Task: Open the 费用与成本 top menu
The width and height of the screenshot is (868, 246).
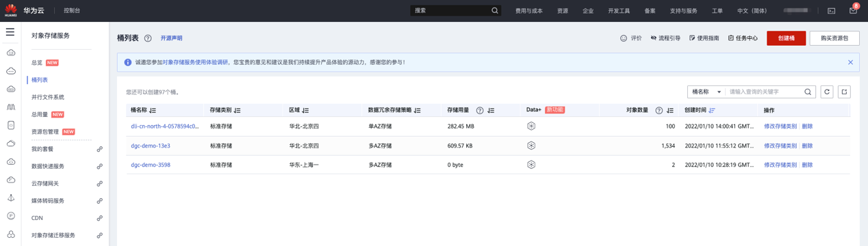Action: click(x=528, y=11)
